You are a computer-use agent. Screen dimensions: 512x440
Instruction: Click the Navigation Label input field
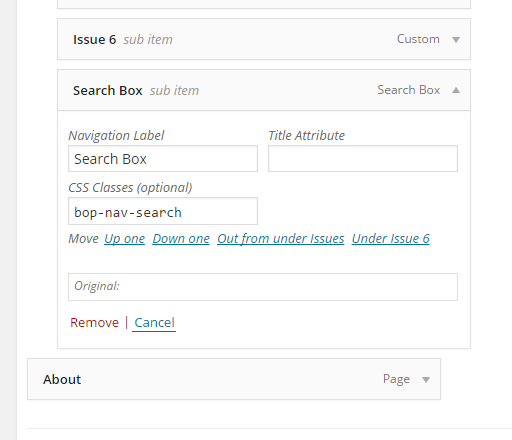click(163, 159)
